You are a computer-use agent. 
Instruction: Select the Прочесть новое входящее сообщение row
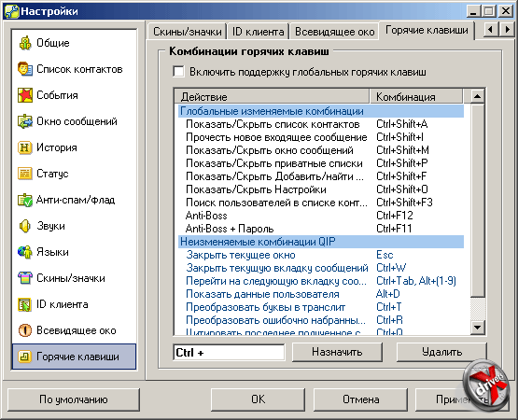pos(321,137)
